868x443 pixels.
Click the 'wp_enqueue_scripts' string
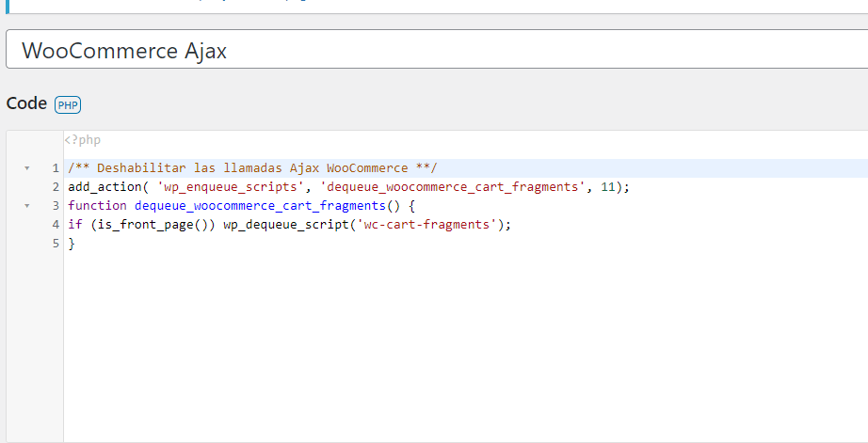231,187
